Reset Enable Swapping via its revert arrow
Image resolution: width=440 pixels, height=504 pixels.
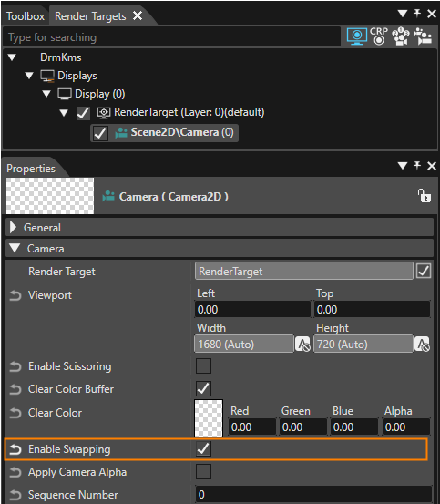click(x=15, y=449)
